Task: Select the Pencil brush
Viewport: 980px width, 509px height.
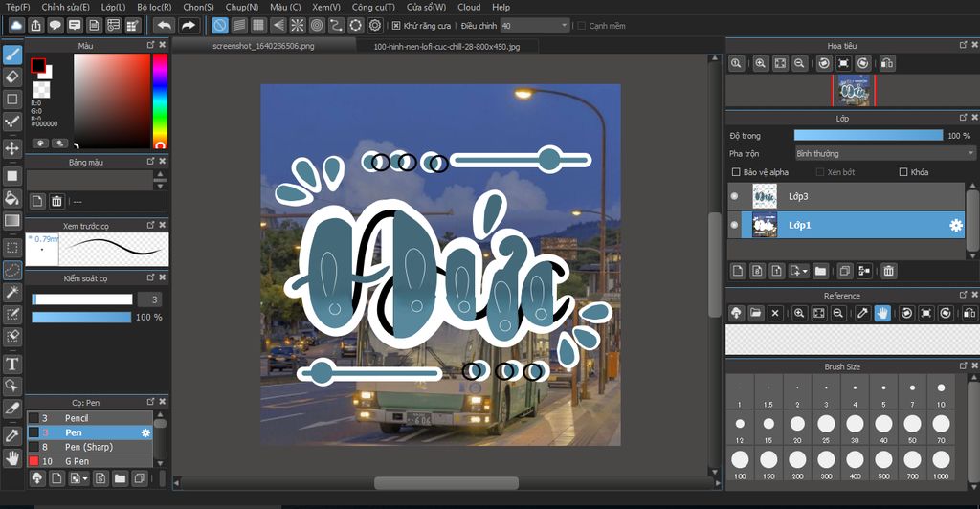Action: 89,418
